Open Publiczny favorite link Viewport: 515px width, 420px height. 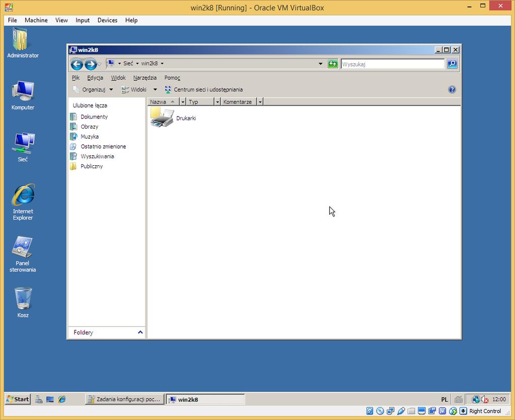click(87, 166)
